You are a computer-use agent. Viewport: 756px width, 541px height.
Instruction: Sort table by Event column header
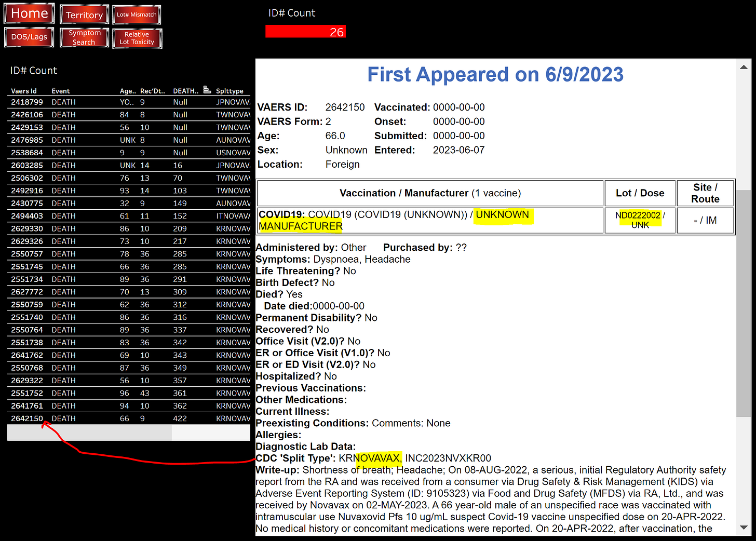(61, 91)
